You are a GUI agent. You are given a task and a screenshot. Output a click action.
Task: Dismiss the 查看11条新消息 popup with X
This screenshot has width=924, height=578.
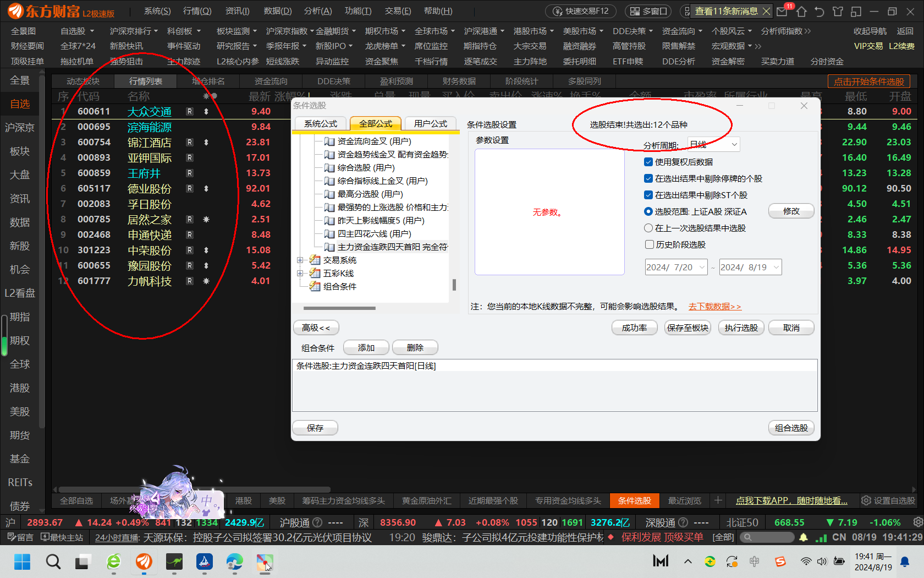(766, 11)
